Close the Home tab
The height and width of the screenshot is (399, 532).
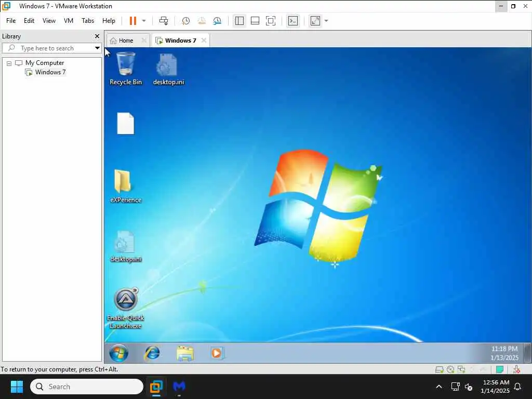coord(144,41)
